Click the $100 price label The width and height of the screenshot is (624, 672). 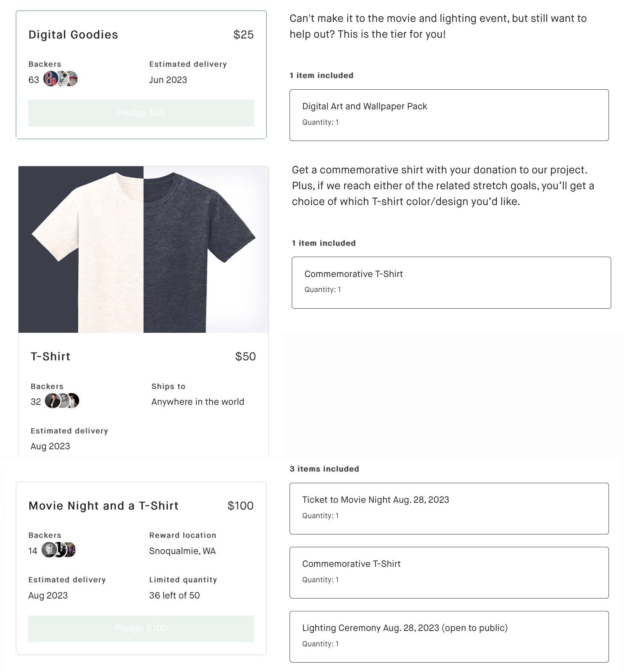click(x=240, y=506)
